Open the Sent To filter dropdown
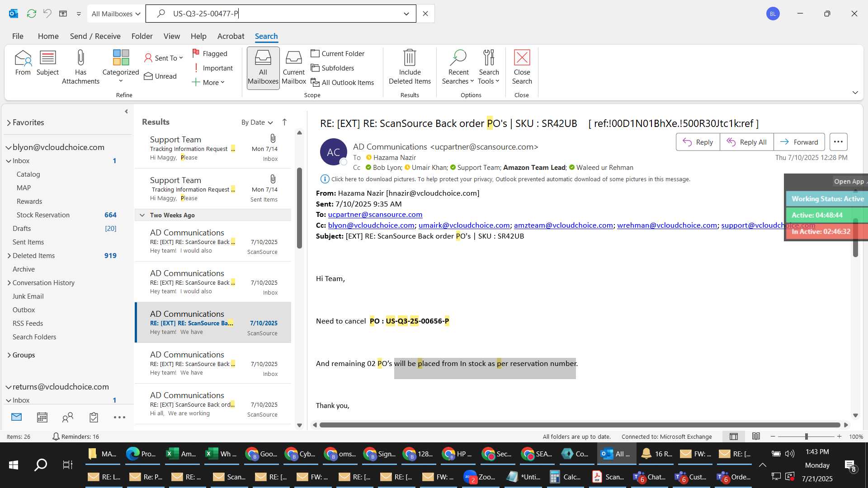The height and width of the screenshot is (488, 868). (x=164, y=58)
